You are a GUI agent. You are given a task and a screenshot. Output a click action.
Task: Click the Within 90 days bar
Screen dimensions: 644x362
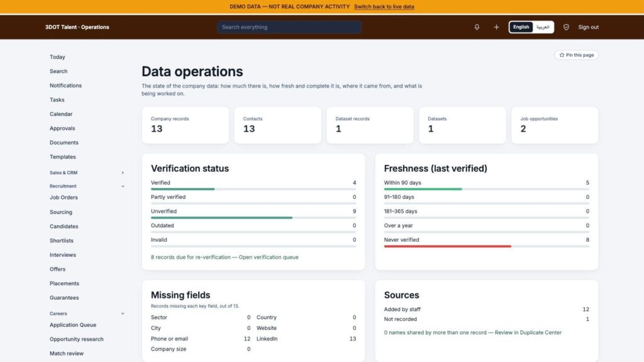pos(487,189)
